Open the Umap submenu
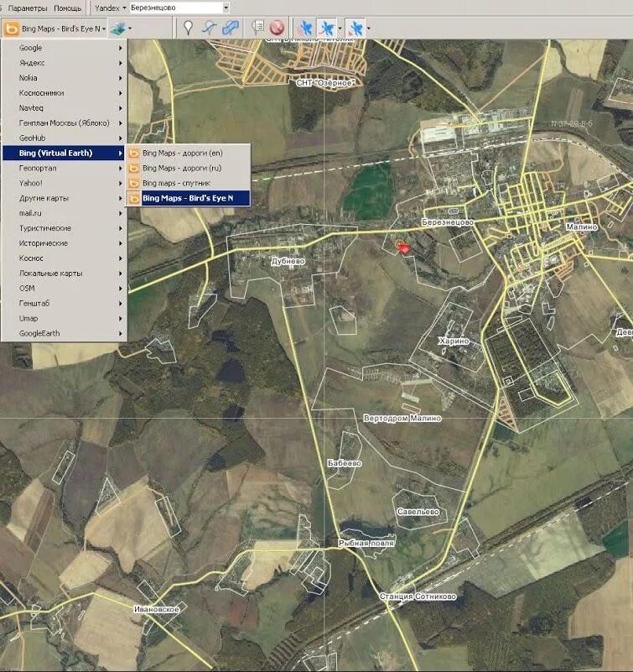The image size is (633, 672). click(65, 318)
